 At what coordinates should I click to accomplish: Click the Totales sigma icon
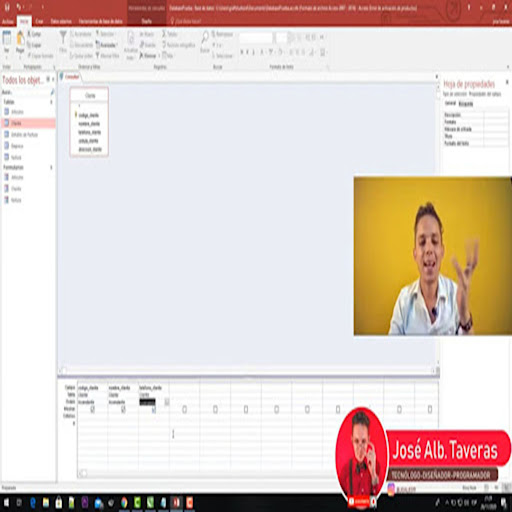tap(169, 34)
